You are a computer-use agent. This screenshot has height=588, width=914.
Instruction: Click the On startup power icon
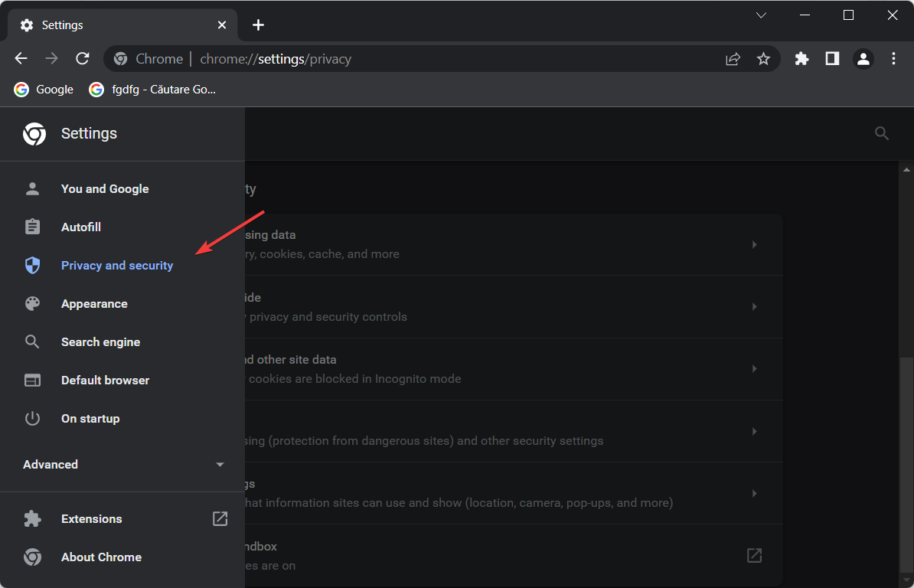[x=33, y=419]
